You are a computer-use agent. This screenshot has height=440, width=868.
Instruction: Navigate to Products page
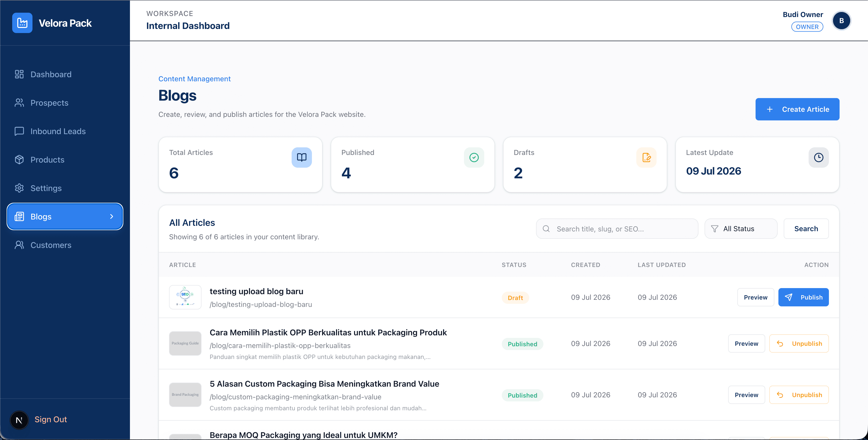(x=65, y=160)
